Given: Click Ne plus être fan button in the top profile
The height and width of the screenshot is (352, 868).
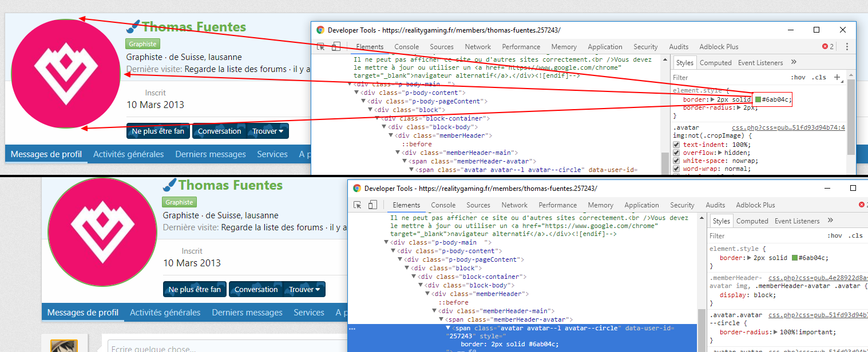Looking at the screenshot, I should click(158, 131).
